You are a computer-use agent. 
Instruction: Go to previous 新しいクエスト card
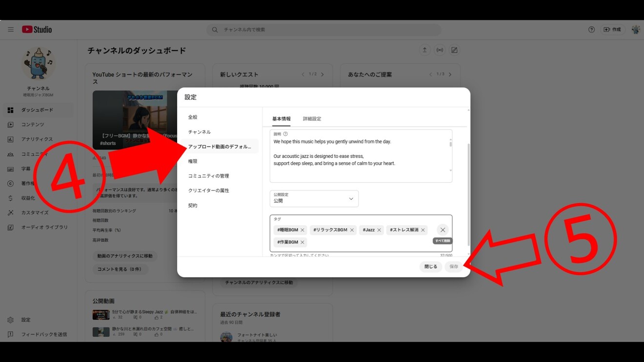coord(303,75)
